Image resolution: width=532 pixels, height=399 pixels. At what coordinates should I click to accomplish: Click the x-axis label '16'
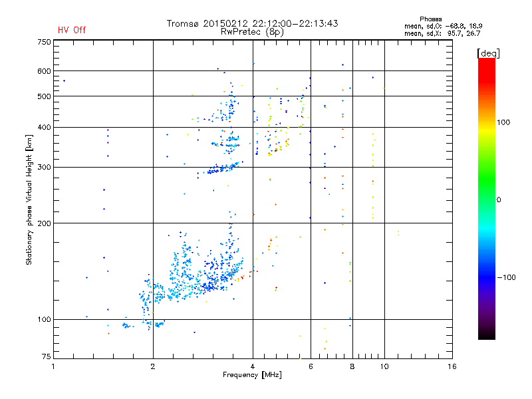452,366
